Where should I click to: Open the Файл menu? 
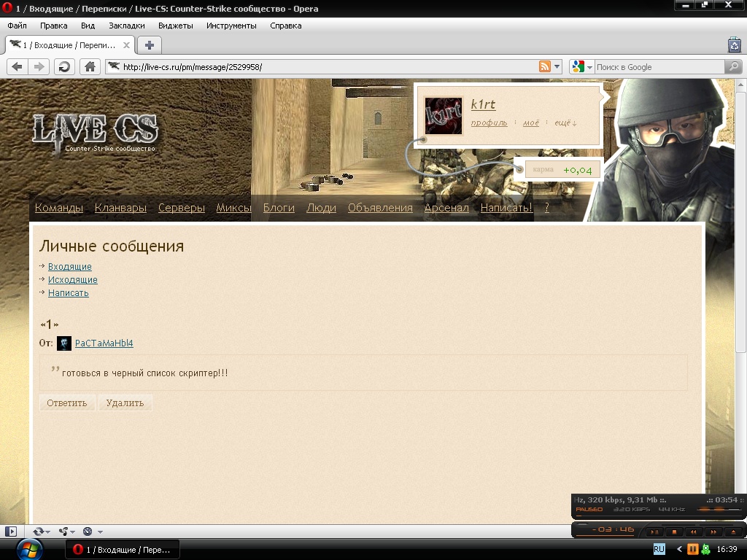pos(18,26)
